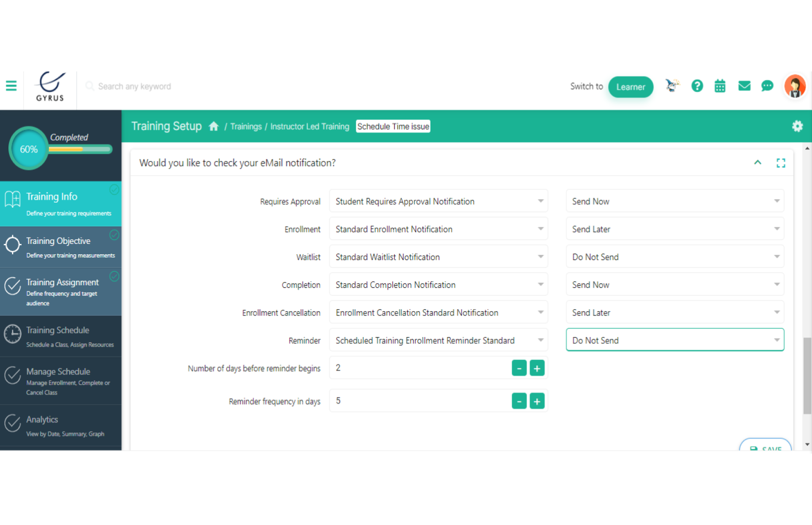Collapse the eMail notification panel chevron
Image resolution: width=812 pixels, height=525 pixels.
tap(757, 163)
